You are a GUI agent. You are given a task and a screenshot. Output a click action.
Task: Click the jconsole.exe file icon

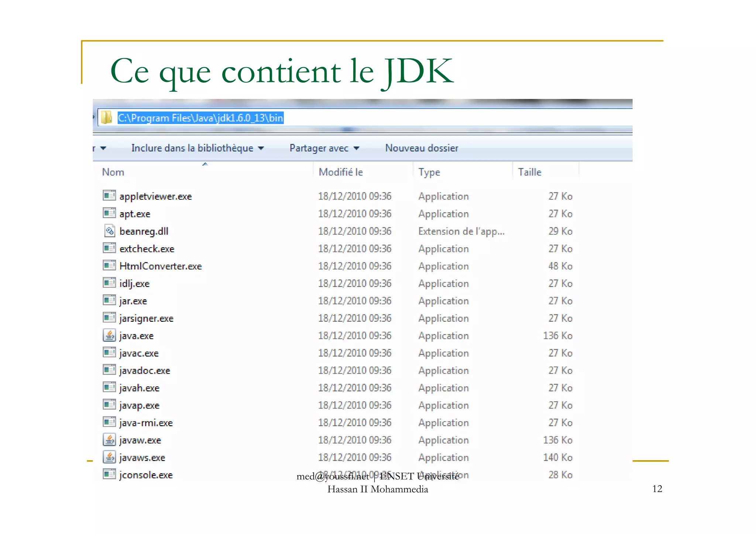tap(109, 474)
